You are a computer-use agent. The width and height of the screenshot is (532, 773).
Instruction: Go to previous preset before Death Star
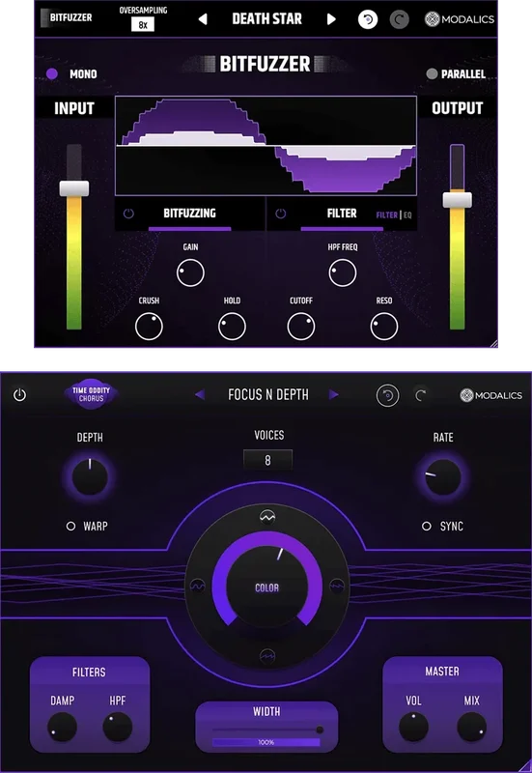point(203,19)
